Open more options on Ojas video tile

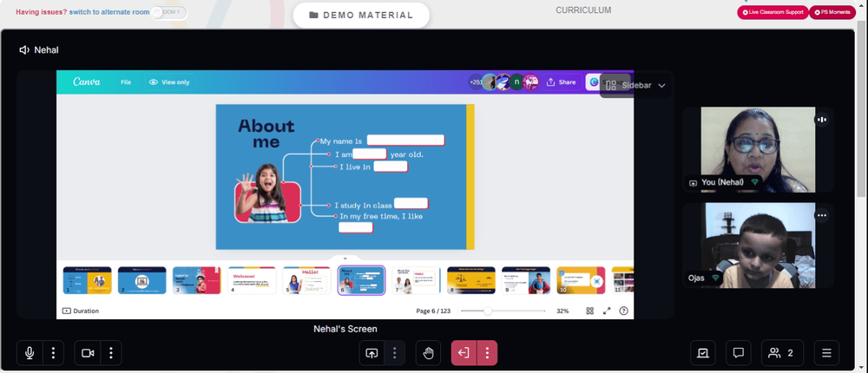[x=821, y=215]
